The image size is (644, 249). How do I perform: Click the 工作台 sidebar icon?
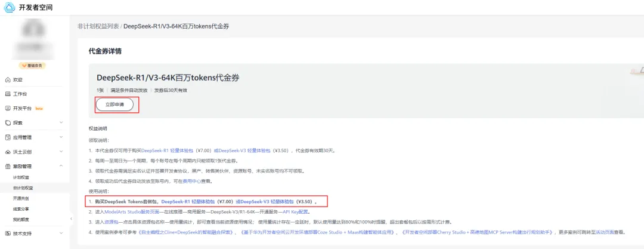tap(7, 94)
